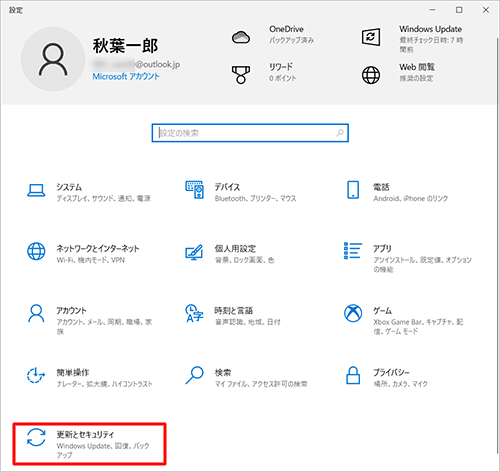Open the ゲーム Xbox icon
The width and height of the screenshot is (500, 472).
[x=353, y=313]
